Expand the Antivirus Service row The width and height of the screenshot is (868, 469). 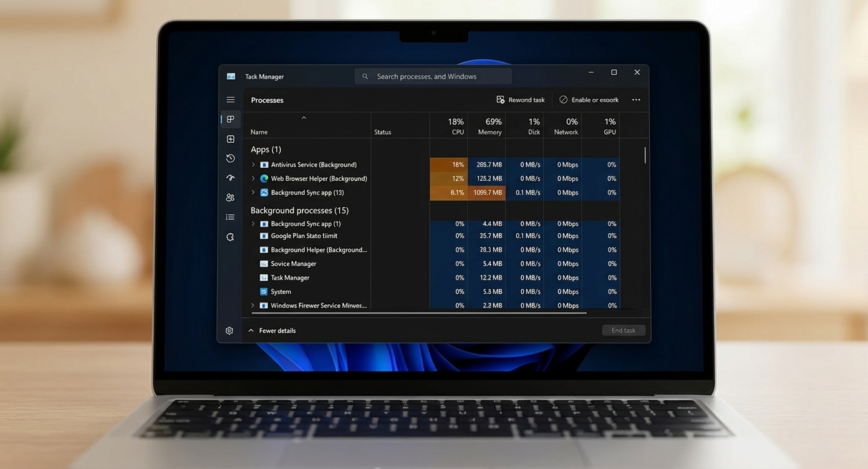[253, 165]
